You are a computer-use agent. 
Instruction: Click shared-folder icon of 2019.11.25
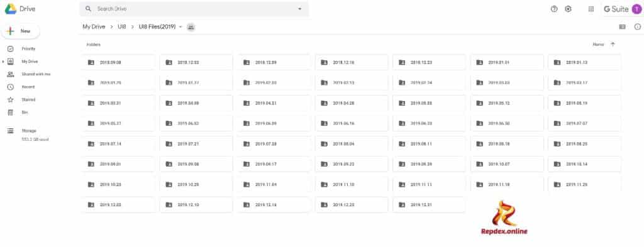tap(557, 184)
